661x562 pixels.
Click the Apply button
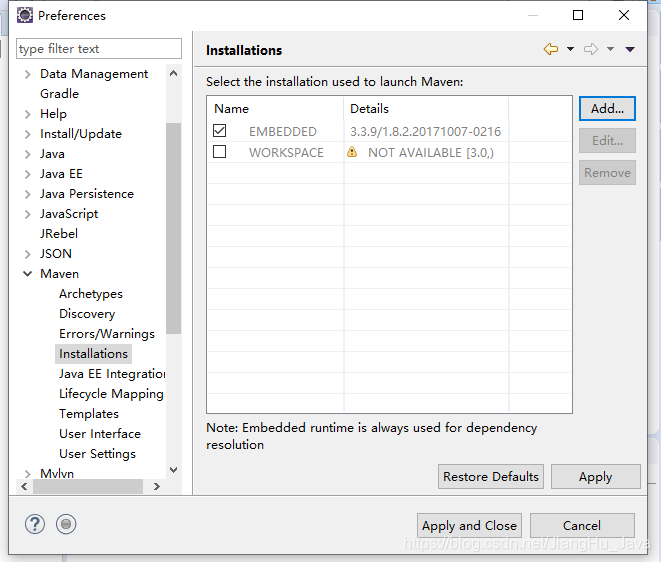[x=595, y=477]
